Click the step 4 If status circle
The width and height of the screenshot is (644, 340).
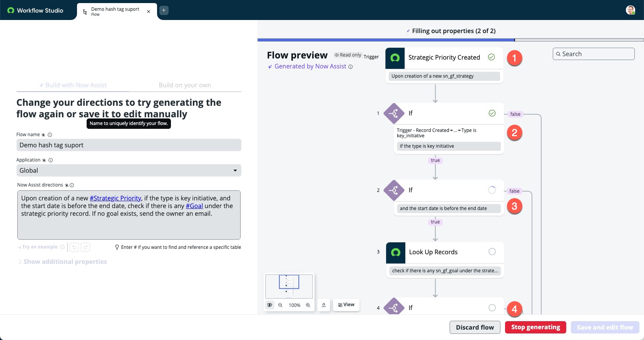[x=492, y=308]
